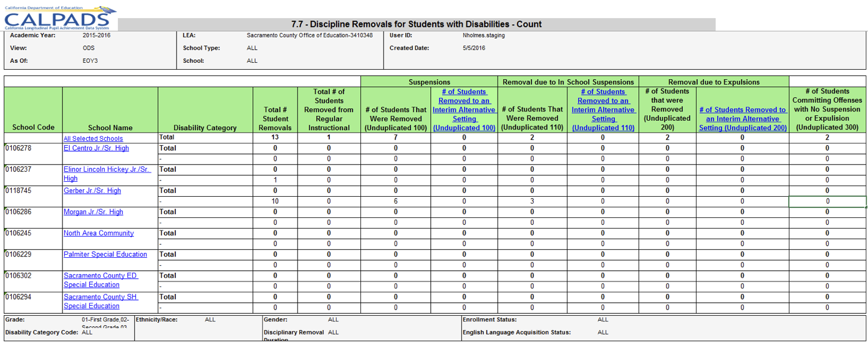Viewport: 868px width, 345px height.
Task: Select the report title 7.7 Discipline Removals
Action: [417, 24]
